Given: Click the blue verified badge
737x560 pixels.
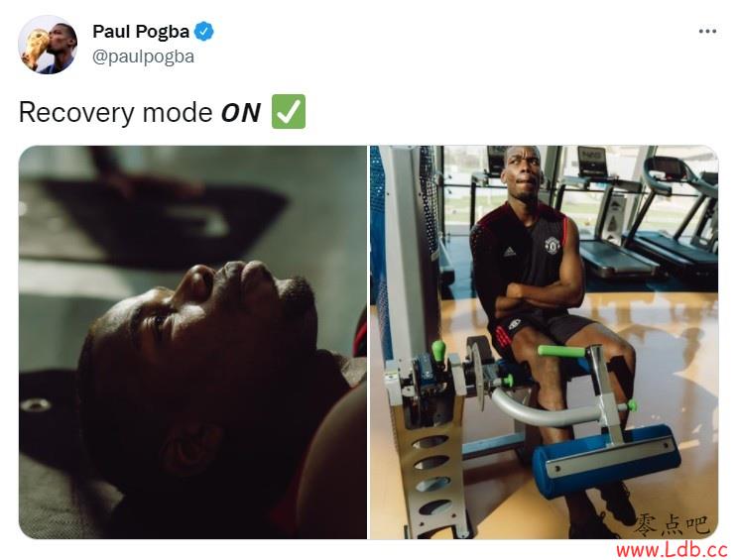Looking at the screenshot, I should click(x=204, y=32).
